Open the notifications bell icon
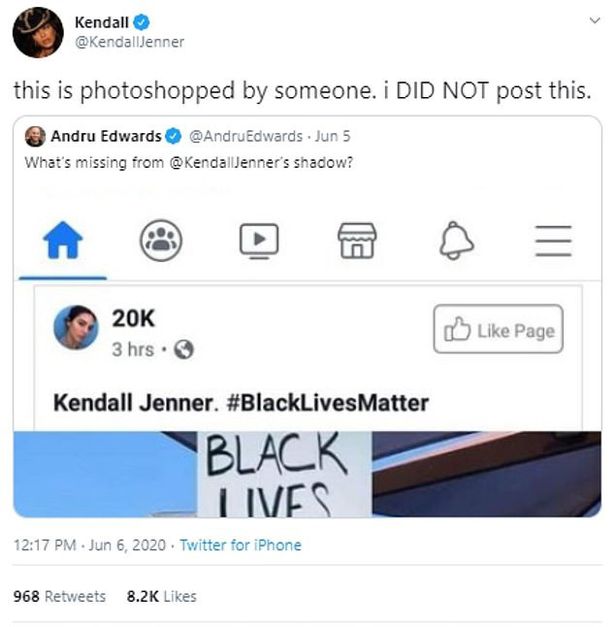 (456, 239)
